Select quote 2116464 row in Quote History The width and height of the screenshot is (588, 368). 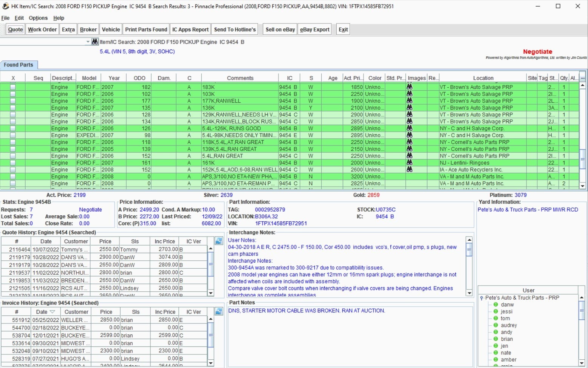tap(104, 249)
